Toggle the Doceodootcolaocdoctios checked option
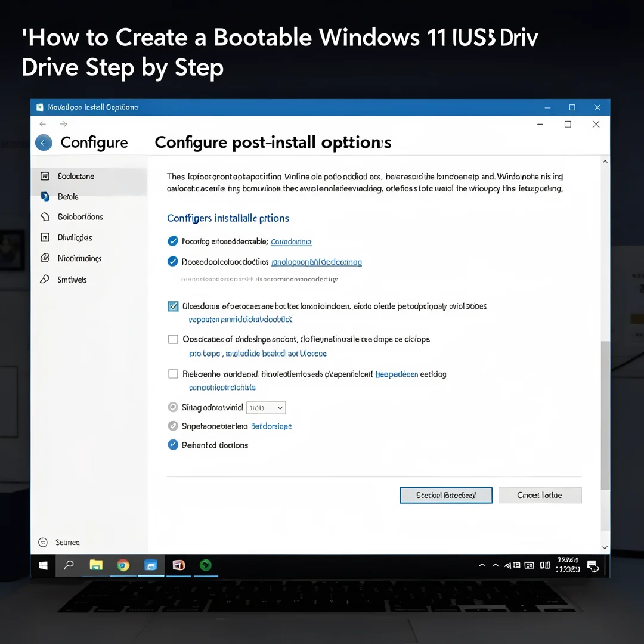The height and width of the screenshot is (644, 644). pos(173,262)
